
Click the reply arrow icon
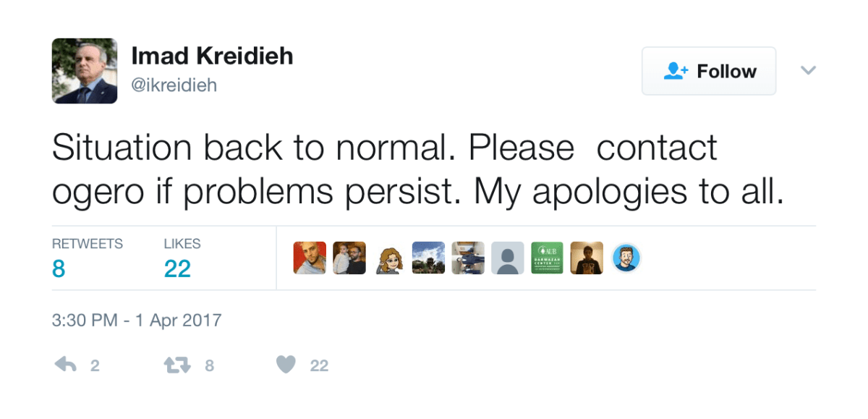(x=65, y=365)
